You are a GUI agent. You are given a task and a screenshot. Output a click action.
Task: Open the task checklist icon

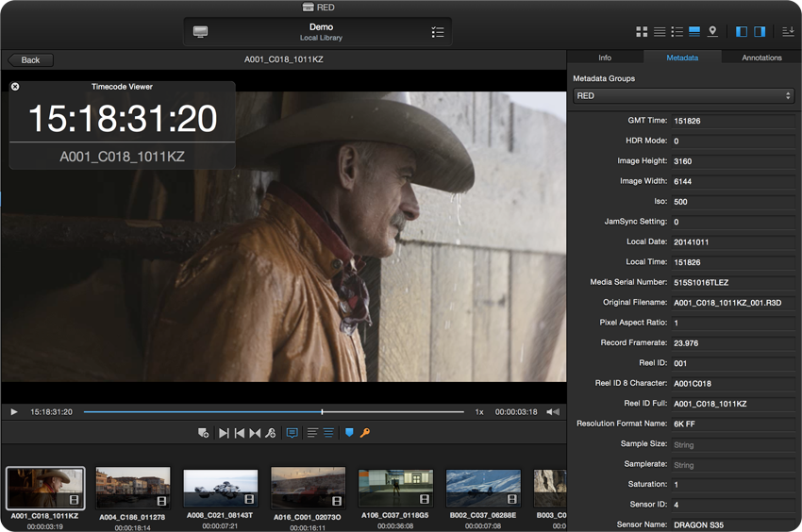click(x=437, y=32)
